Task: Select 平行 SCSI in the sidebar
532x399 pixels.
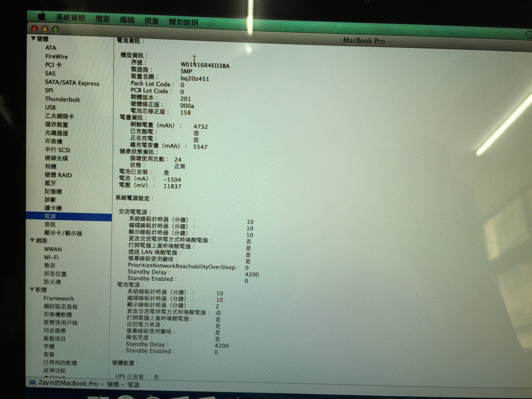Action: [57, 150]
